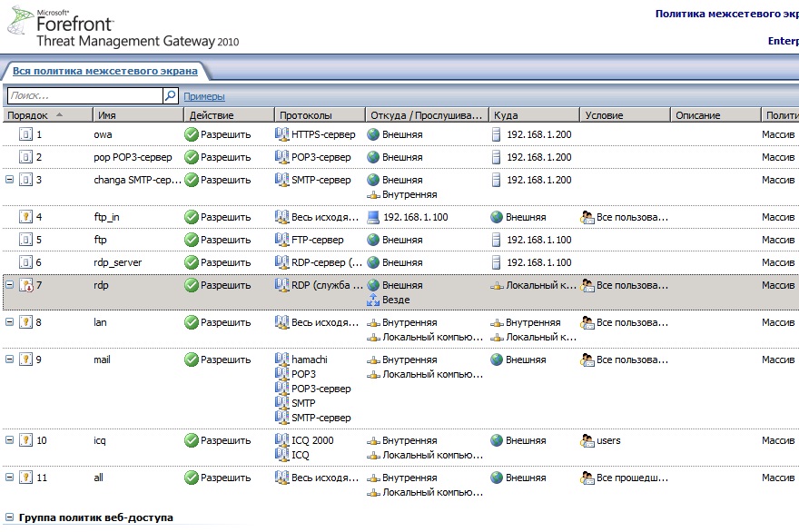
Task: Collapse rule 7 rdp row
Action: 9,285
